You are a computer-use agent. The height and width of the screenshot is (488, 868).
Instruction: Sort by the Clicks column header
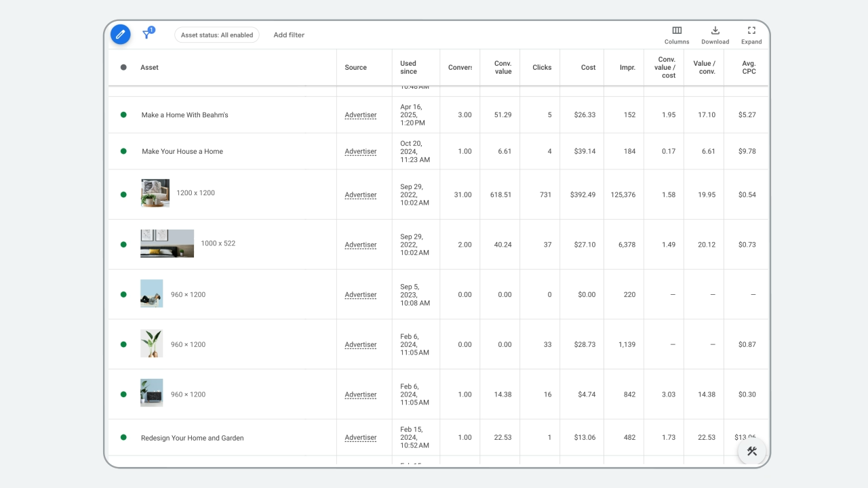coord(542,68)
